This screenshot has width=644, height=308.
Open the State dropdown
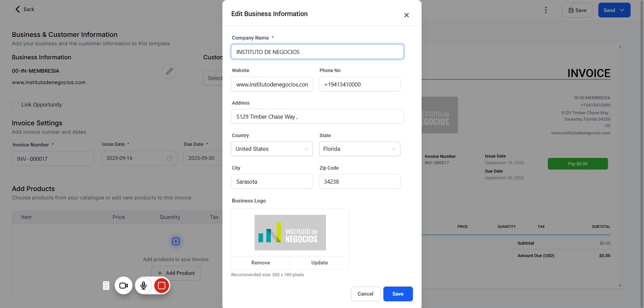click(x=360, y=149)
